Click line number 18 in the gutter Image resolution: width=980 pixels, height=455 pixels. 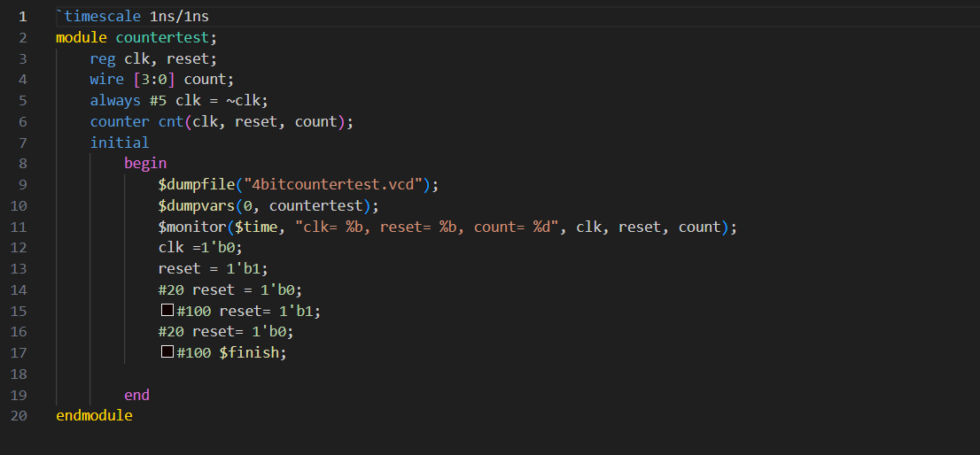tap(19, 374)
